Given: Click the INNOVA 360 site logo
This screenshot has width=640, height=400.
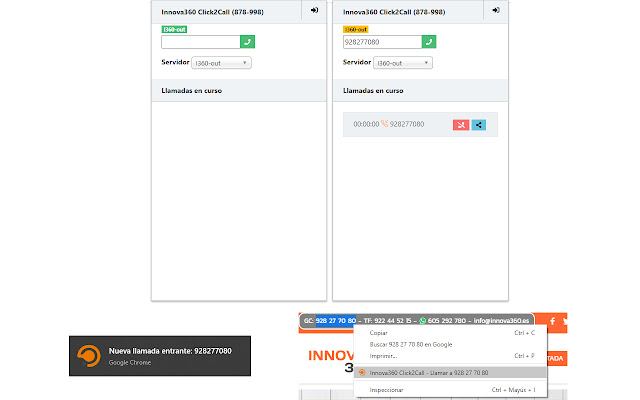Looking at the screenshot, I should [331, 361].
